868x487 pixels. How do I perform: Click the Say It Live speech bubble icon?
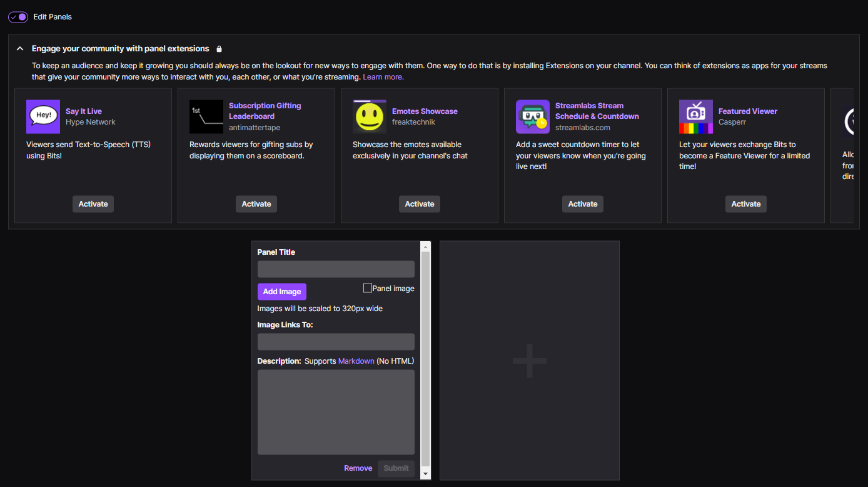43,116
